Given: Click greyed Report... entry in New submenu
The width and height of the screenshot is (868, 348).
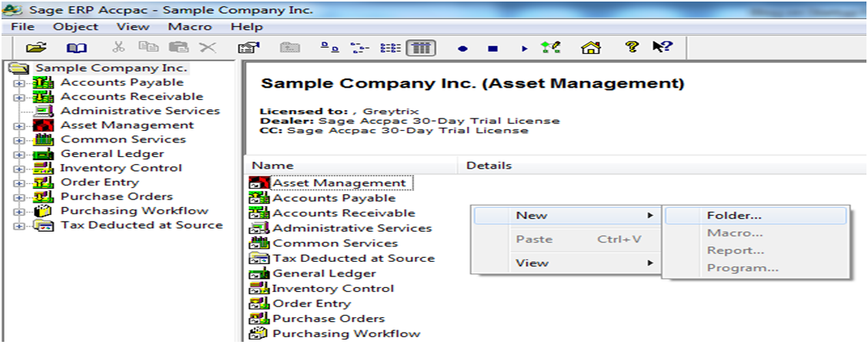Looking at the screenshot, I should click(756, 250).
